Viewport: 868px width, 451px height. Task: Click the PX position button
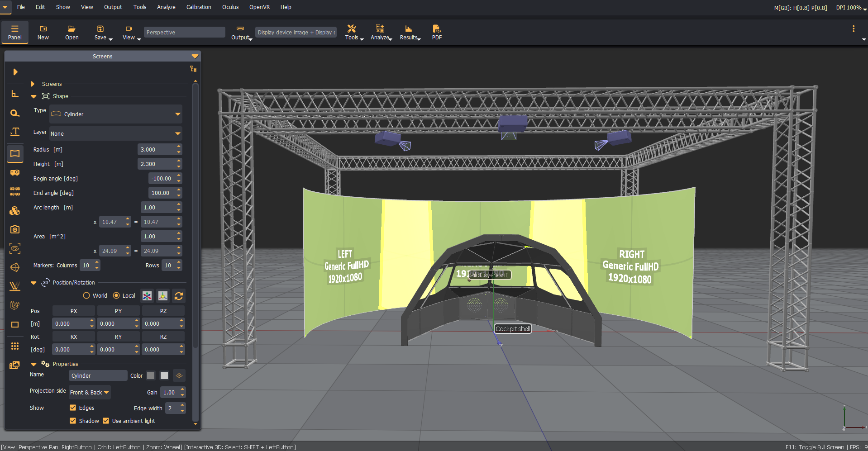coord(74,311)
